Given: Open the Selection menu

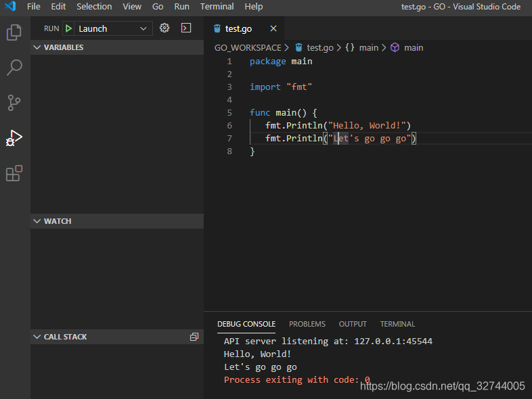Looking at the screenshot, I should 94,7.
